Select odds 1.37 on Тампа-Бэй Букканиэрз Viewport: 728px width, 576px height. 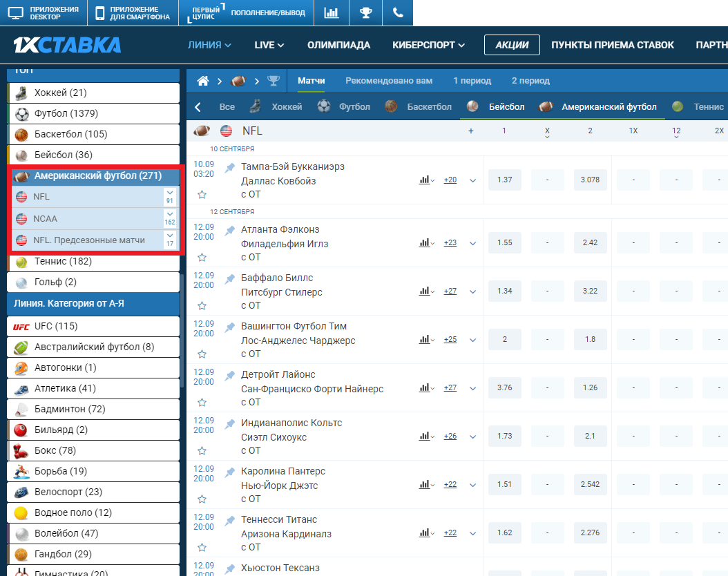click(x=505, y=180)
